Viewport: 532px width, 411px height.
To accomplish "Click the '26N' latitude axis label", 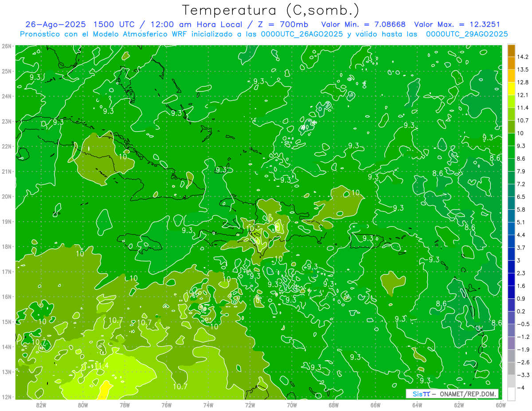I will click(7, 46).
